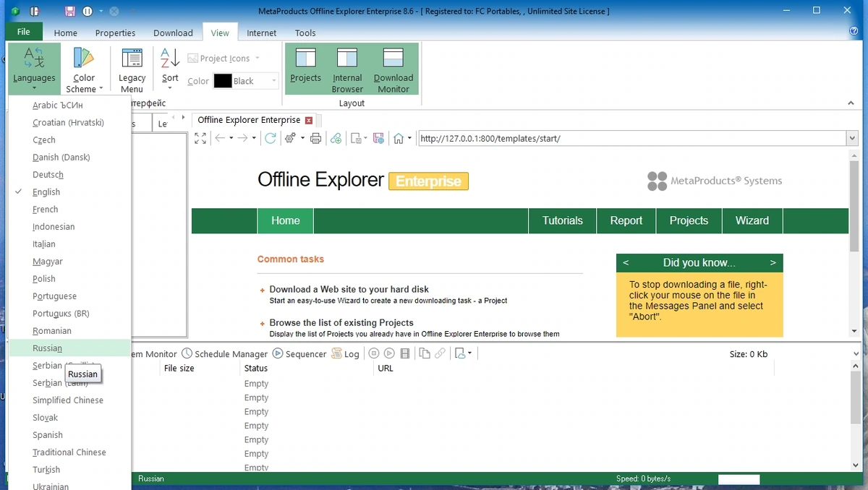Open the forward history dropdown arrow
The width and height of the screenshot is (868, 490).
click(255, 139)
